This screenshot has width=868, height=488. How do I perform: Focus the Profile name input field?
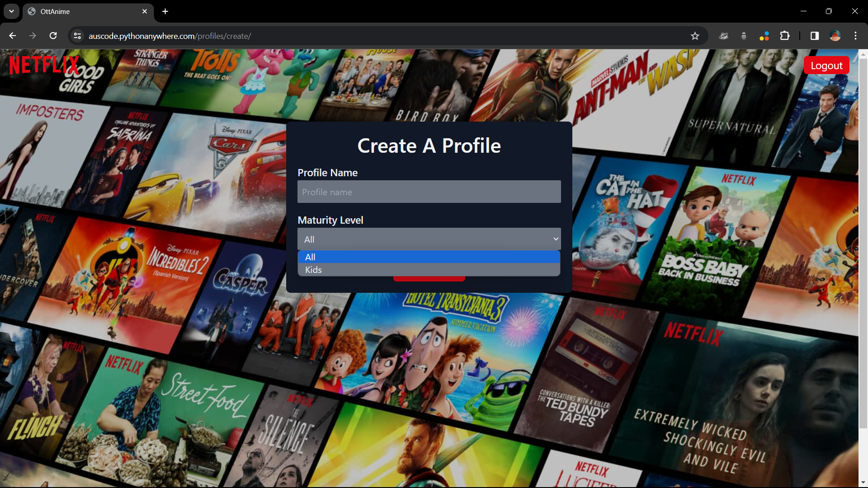(x=429, y=192)
